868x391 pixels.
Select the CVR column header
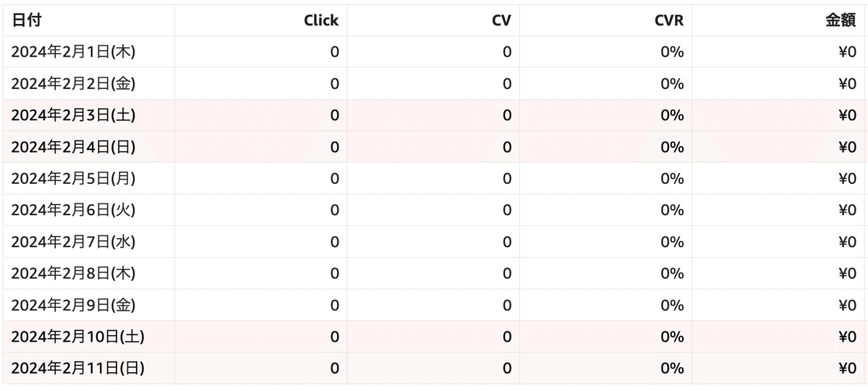tap(669, 20)
